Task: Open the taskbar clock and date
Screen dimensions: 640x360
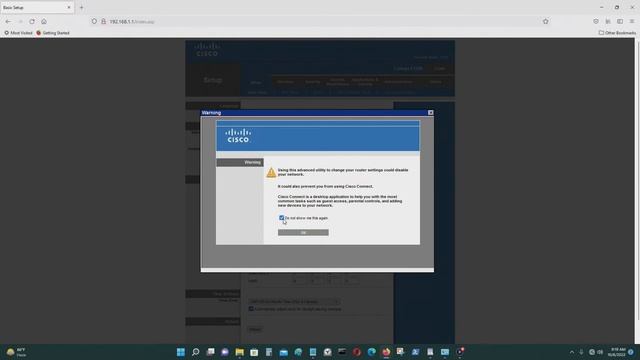Action: pyautogui.click(x=616, y=352)
